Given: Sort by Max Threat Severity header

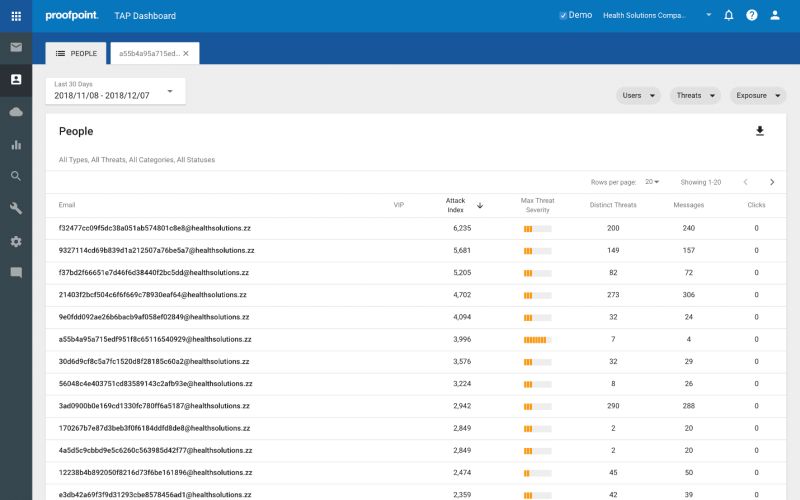Looking at the screenshot, I should click(537, 205).
